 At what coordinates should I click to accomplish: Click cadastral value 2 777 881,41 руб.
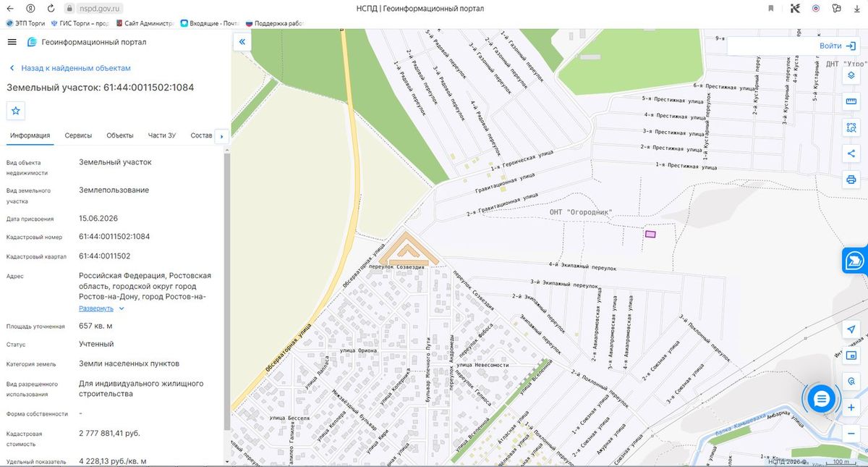tap(109, 434)
